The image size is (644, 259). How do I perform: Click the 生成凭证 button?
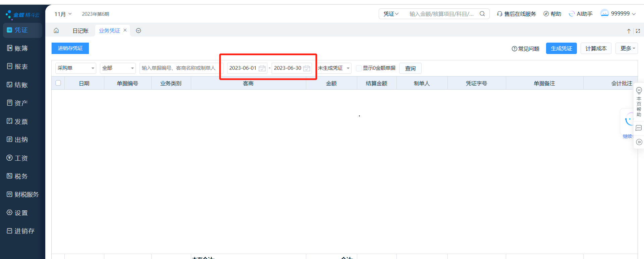(561, 48)
